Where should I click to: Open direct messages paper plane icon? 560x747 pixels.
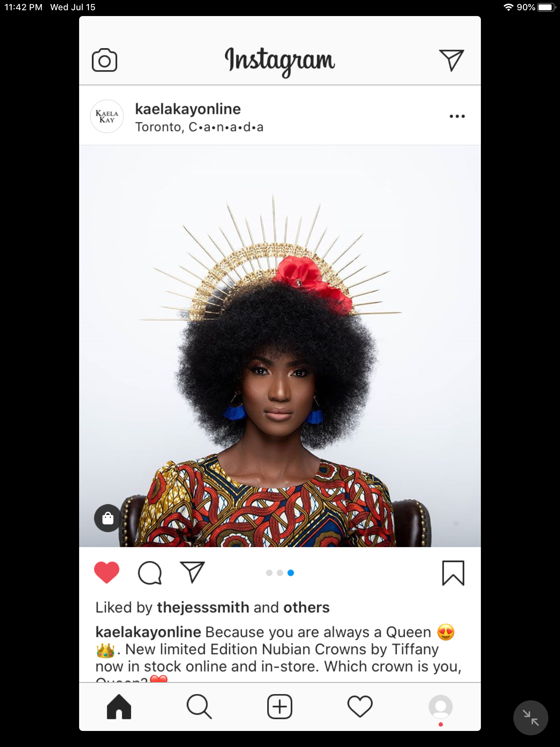[x=451, y=60]
